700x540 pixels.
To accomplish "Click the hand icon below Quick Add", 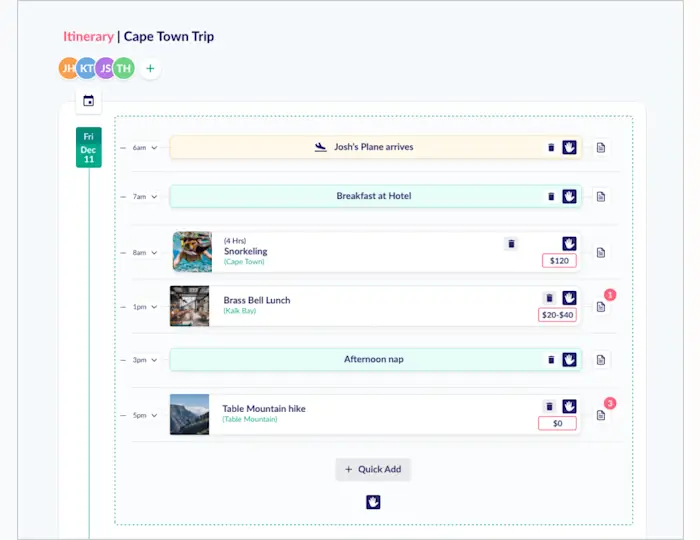I will [x=373, y=502].
